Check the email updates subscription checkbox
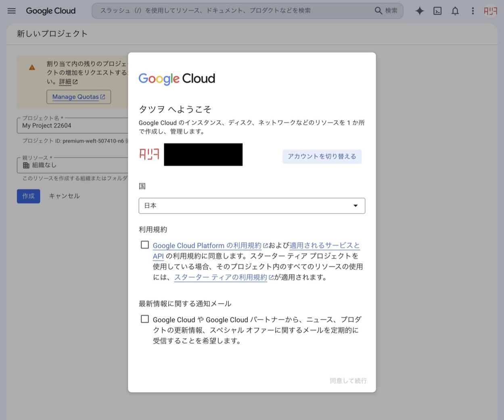The height and width of the screenshot is (420, 504). pos(145,319)
